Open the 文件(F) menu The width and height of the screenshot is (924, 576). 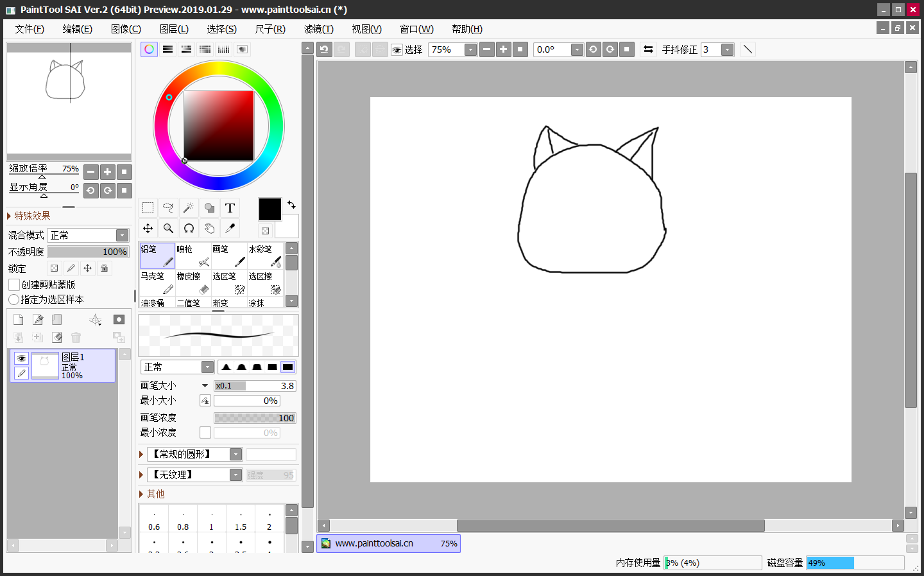click(x=30, y=29)
